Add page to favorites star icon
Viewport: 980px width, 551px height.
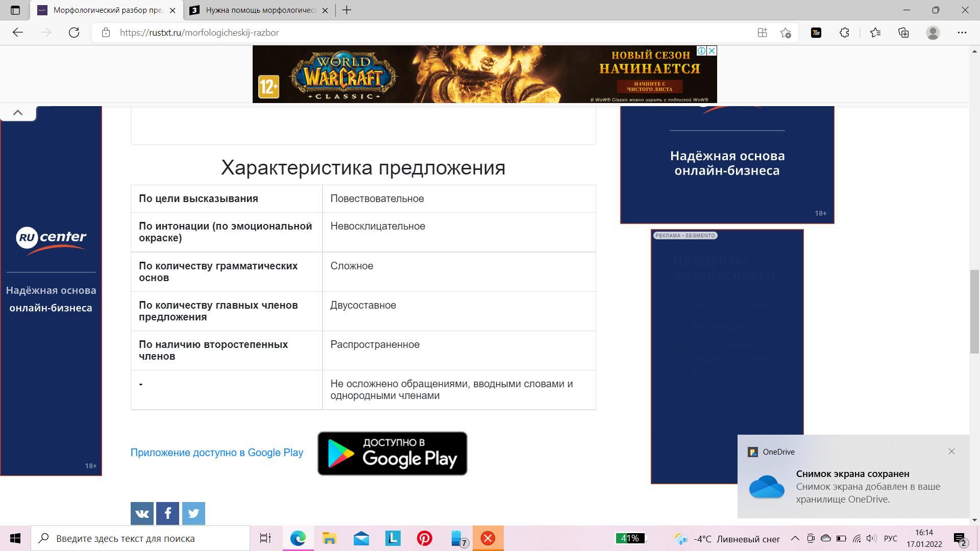click(786, 33)
